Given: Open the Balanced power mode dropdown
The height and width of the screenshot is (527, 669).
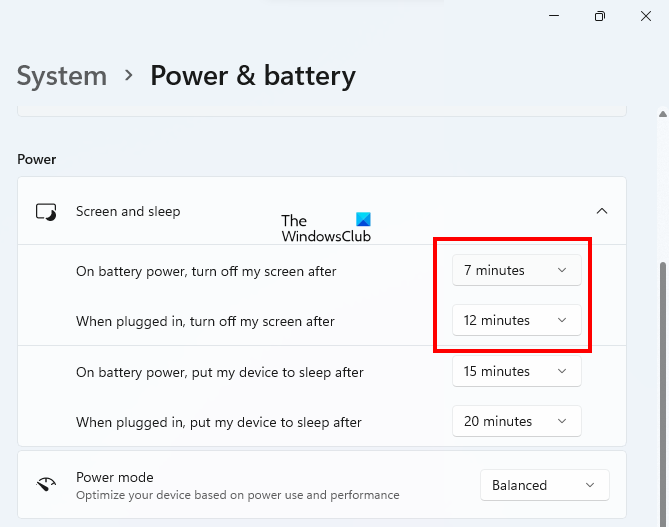Looking at the screenshot, I should (x=544, y=485).
